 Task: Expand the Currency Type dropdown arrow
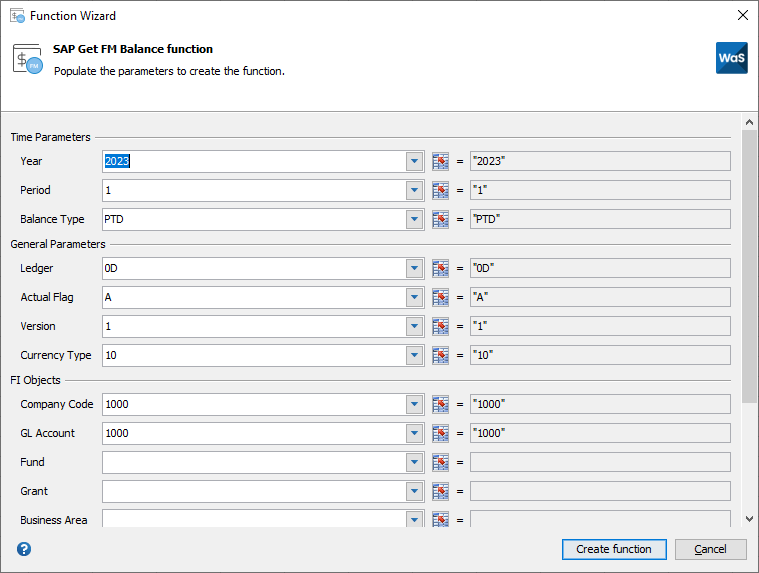click(x=415, y=355)
